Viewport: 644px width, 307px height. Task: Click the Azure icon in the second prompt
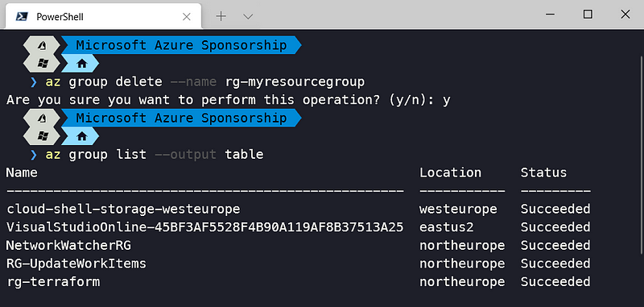click(42, 118)
